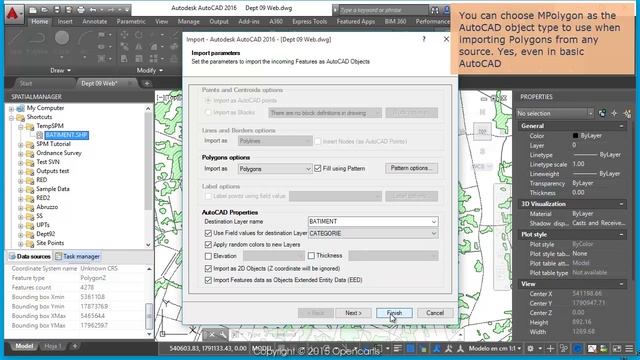Collapse the Plot style section in Properties
The height and width of the screenshot is (360, 640).
tap(621, 235)
